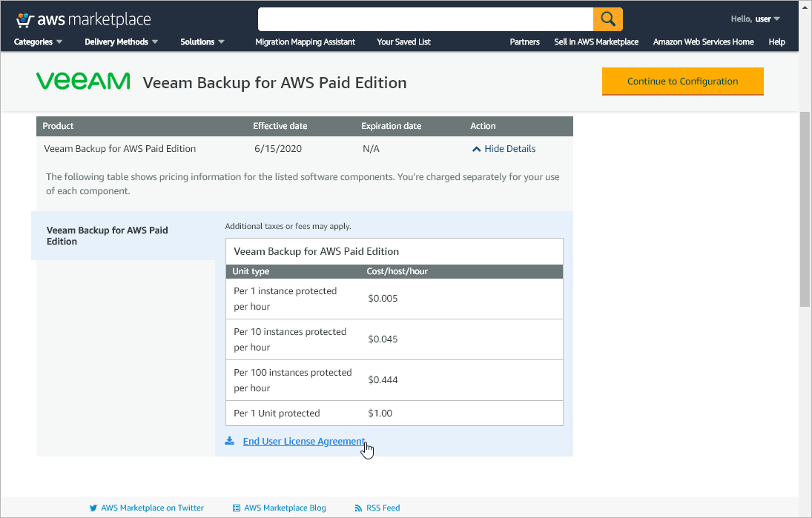Click the page vertical scrollbar thumb
812x518 pixels.
click(x=805, y=207)
